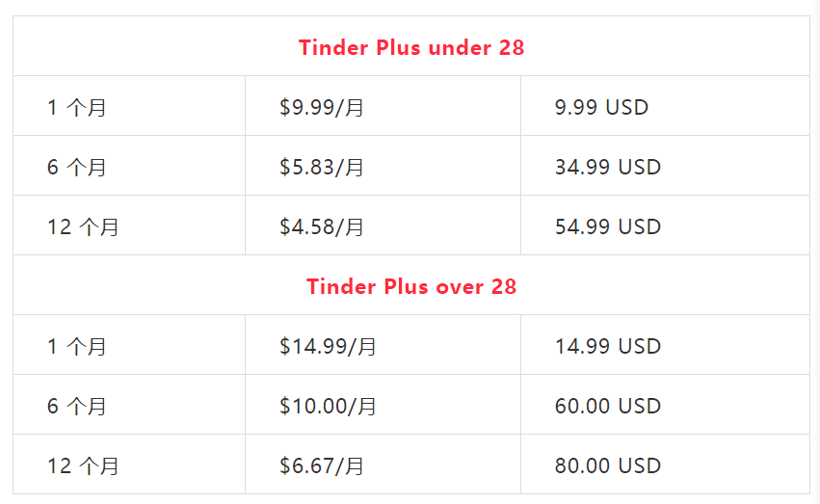This screenshot has height=504, width=820.
Task: Click the $10.00/月 price cell
Action: [x=328, y=406]
